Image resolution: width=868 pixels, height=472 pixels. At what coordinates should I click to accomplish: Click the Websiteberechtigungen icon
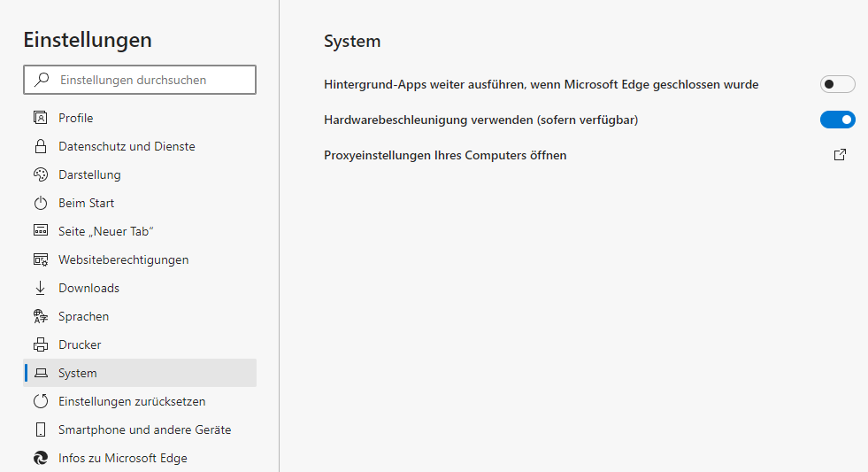click(40, 259)
